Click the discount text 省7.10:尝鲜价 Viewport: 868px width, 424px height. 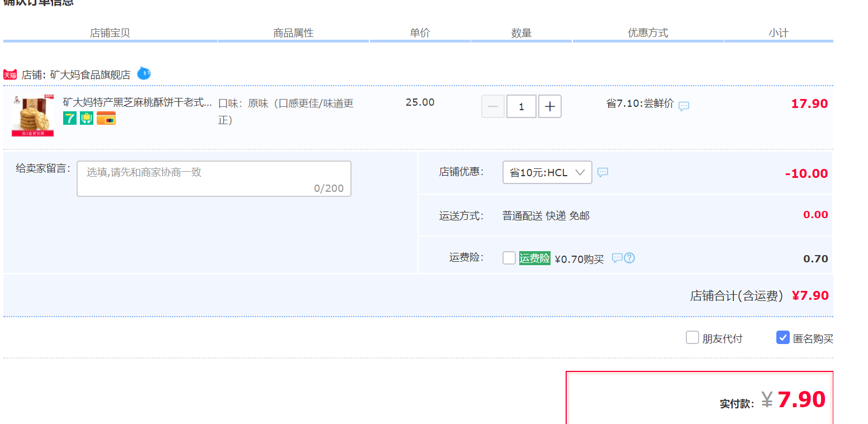tap(640, 104)
